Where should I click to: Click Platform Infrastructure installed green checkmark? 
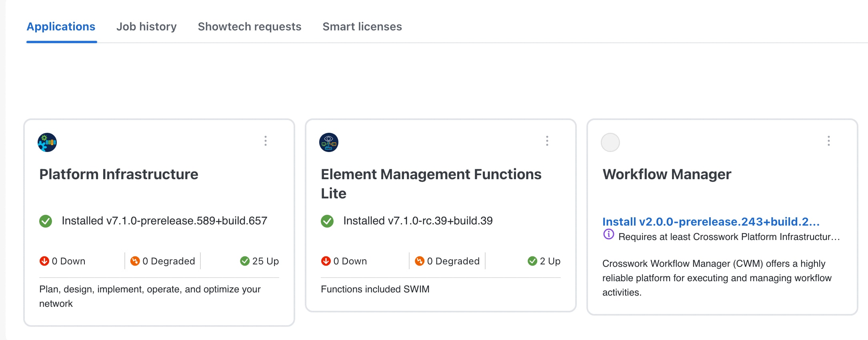coord(46,221)
